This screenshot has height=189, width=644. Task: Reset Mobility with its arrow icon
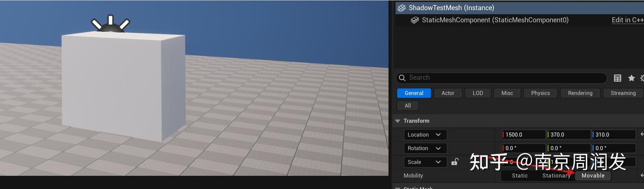pos(642,176)
